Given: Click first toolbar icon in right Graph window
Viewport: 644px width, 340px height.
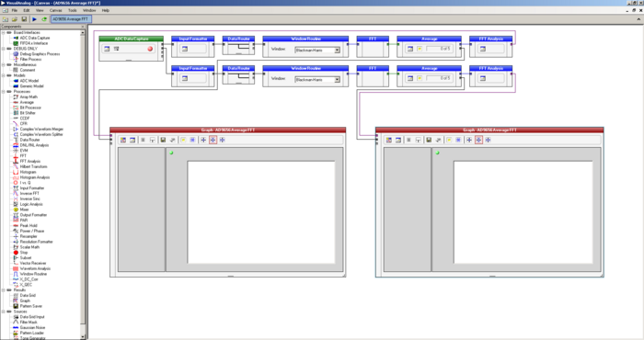Looking at the screenshot, I should coord(388,140).
